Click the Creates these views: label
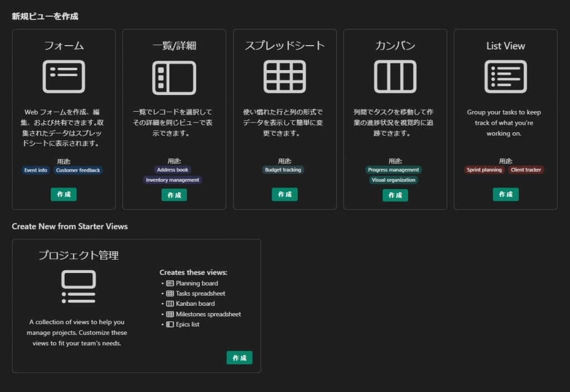570x392 pixels. 193,272
